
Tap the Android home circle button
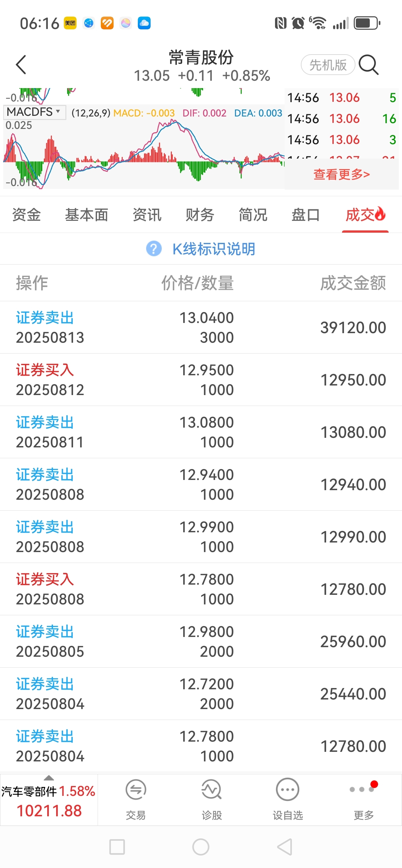(x=201, y=847)
